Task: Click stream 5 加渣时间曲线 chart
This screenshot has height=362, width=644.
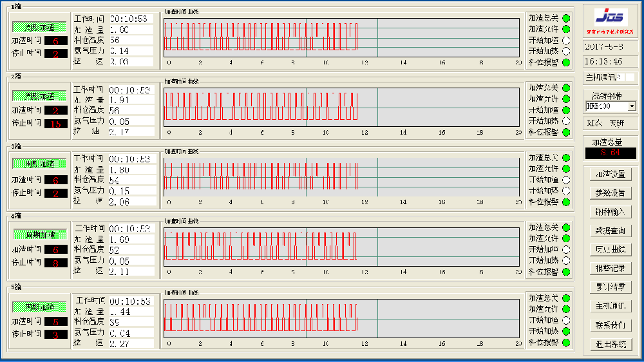Action: [x=342, y=318]
